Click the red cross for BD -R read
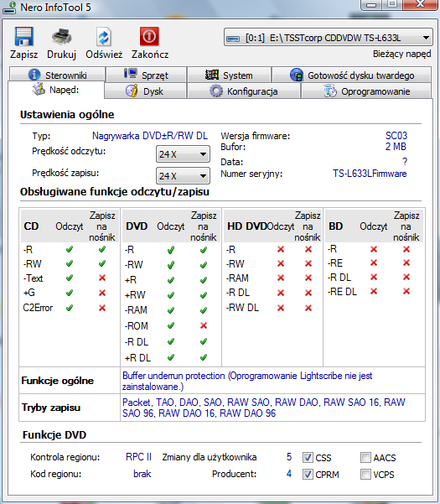The image size is (440, 504). pos(374,249)
